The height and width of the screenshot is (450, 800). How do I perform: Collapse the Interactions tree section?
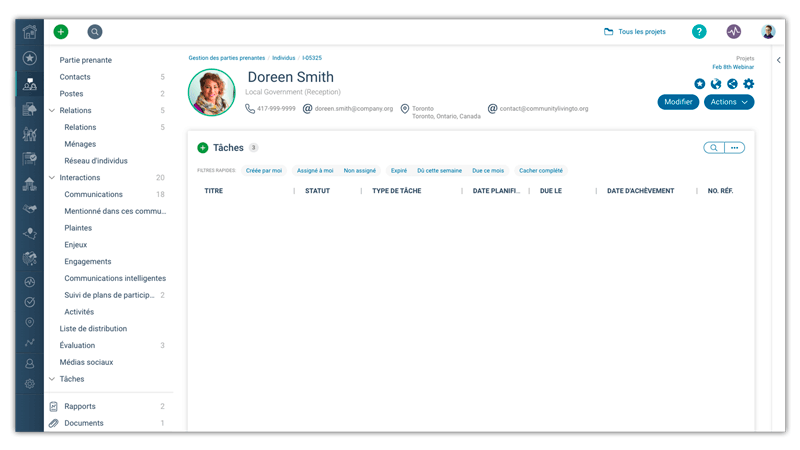click(x=52, y=178)
